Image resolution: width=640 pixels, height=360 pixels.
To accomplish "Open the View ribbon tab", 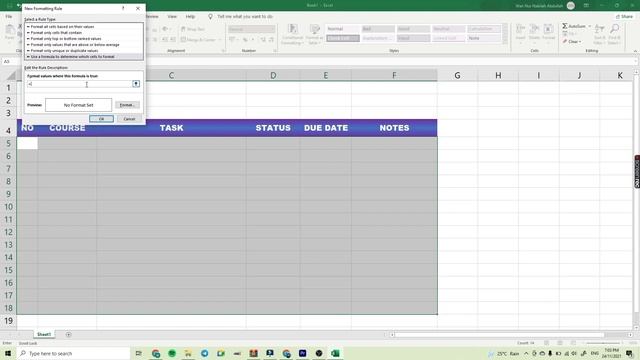I will pyautogui.click(x=172, y=17).
